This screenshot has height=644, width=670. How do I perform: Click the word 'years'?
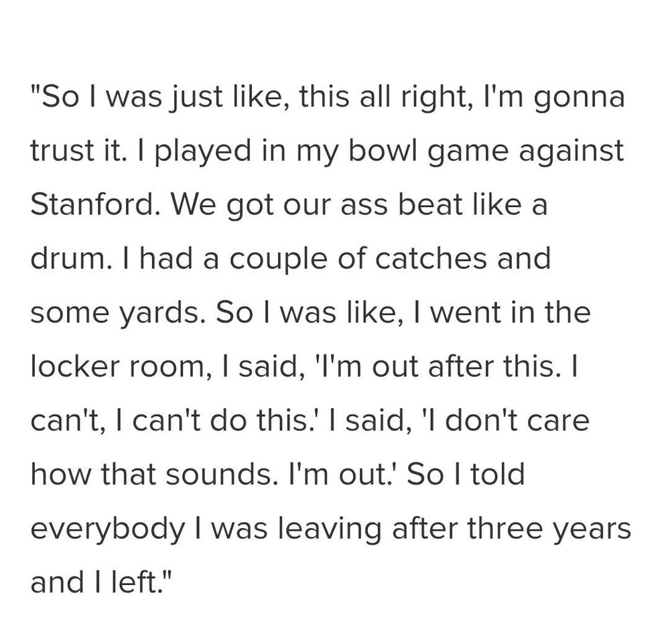[596, 528]
